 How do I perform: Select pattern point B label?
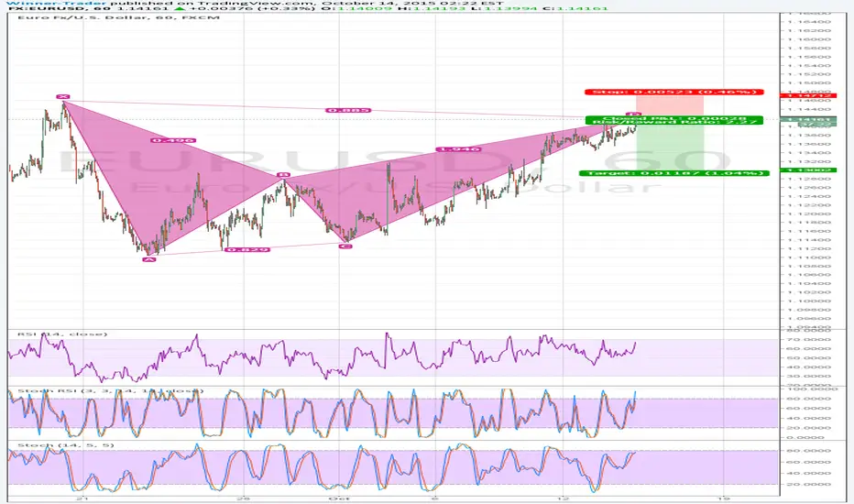pyautogui.click(x=282, y=175)
